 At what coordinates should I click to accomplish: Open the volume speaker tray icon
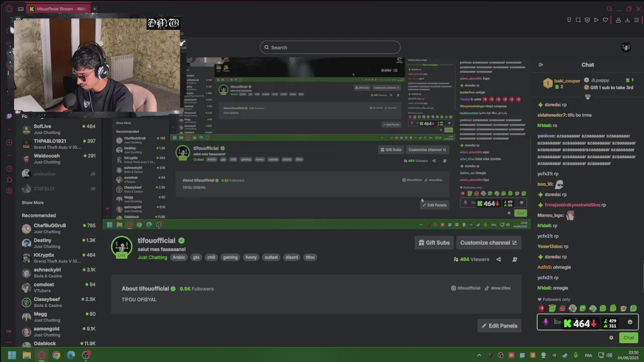coord(609,355)
